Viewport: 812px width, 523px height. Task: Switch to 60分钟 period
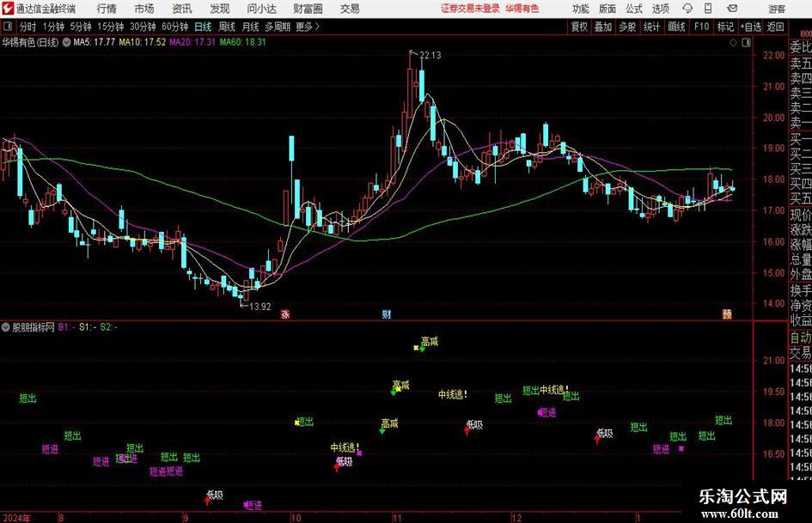[175, 27]
